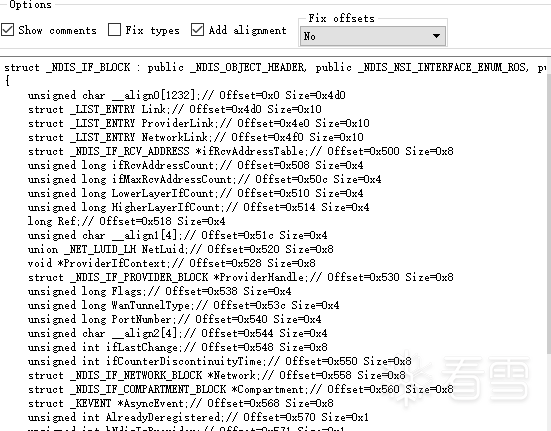Open the Fix offsets dropdown

coord(373,36)
